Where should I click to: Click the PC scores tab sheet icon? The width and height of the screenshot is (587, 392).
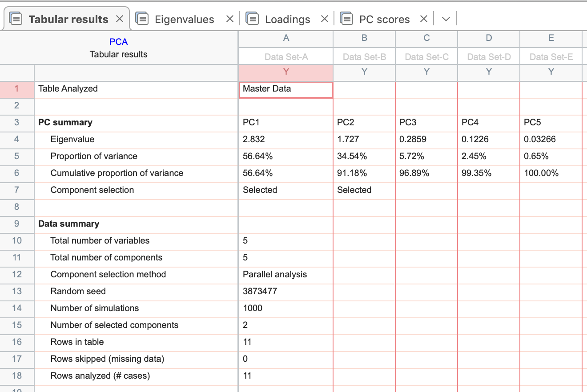click(346, 19)
